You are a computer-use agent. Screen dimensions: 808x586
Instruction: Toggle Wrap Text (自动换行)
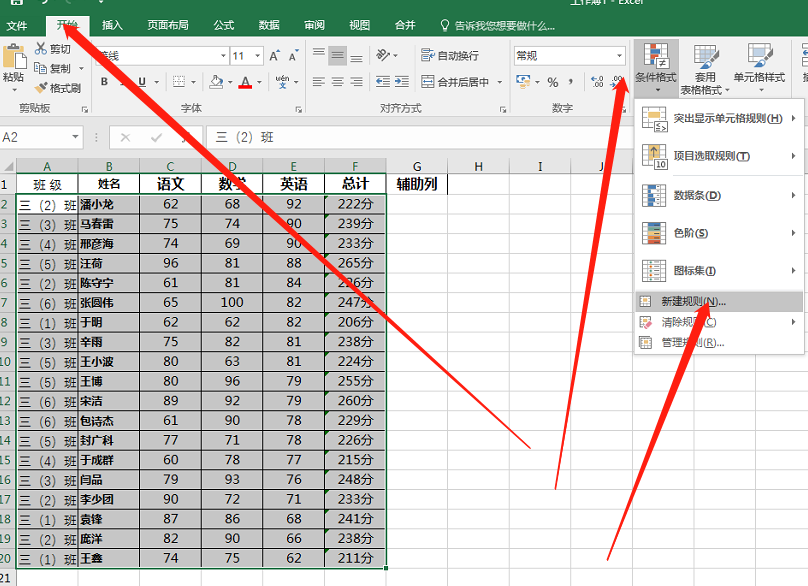point(450,55)
